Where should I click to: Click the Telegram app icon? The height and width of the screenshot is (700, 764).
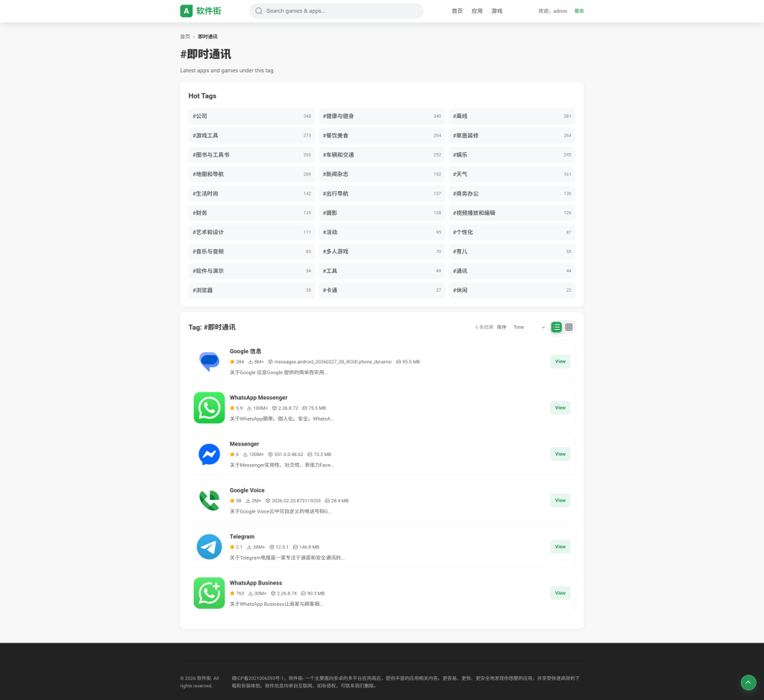click(x=209, y=546)
